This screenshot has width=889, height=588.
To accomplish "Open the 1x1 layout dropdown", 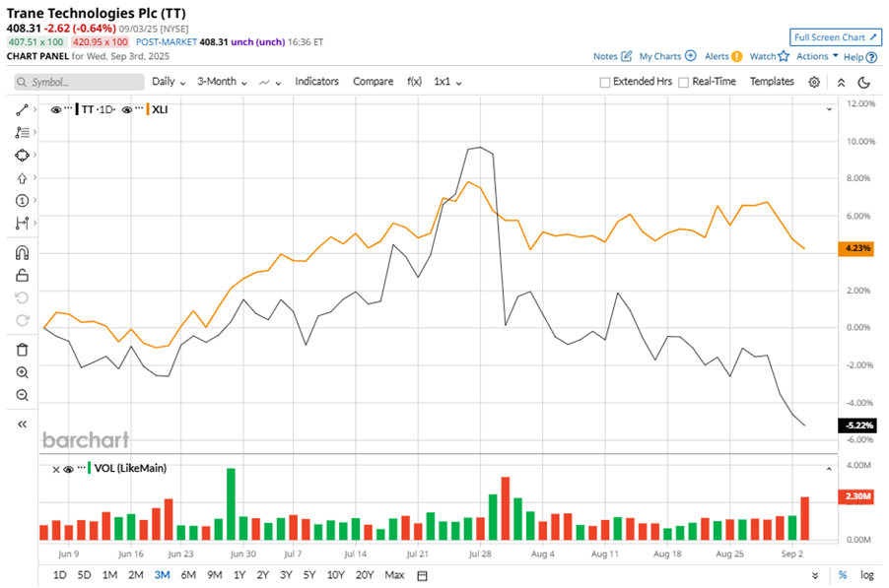I will [447, 82].
